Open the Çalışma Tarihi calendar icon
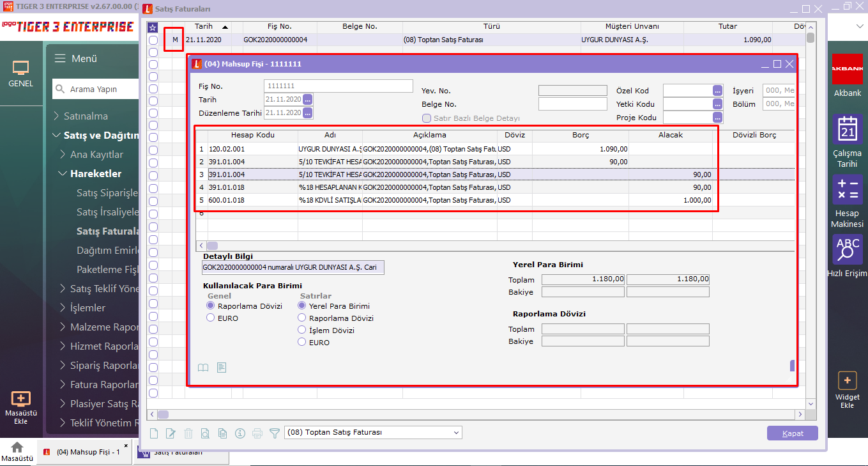Viewport: 868px width, 466px height. point(847,129)
